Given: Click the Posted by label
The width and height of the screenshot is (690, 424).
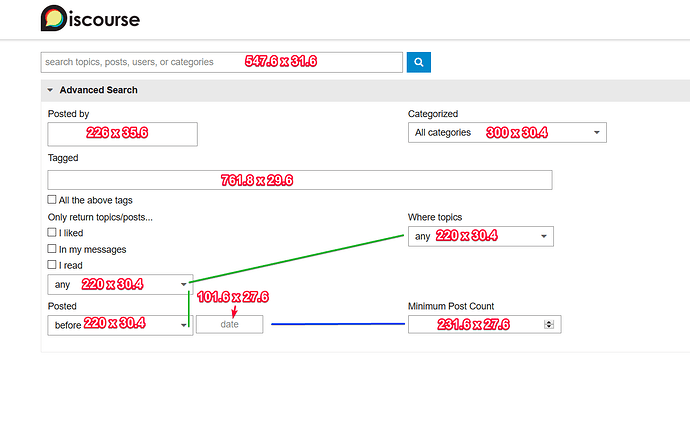Looking at the screenshot, I should (68, 114).
